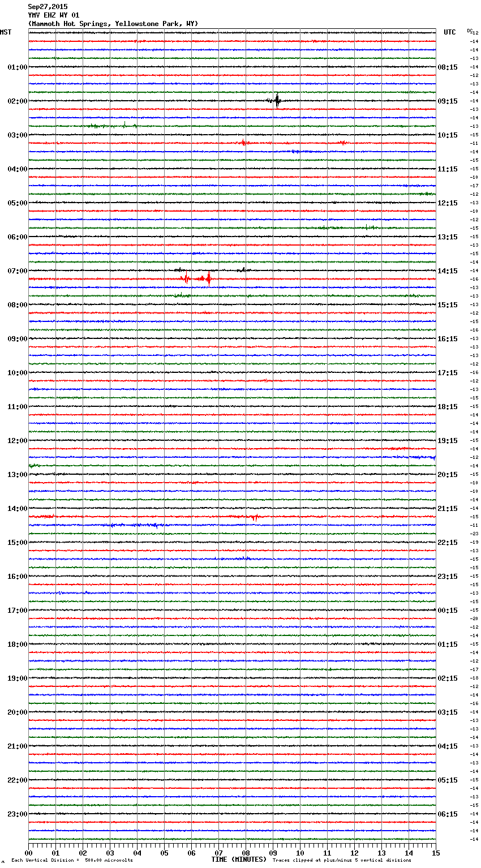Click the MST time label '18:00'
481x868 pixels.
pyautogui.click(x=17, y=644)
